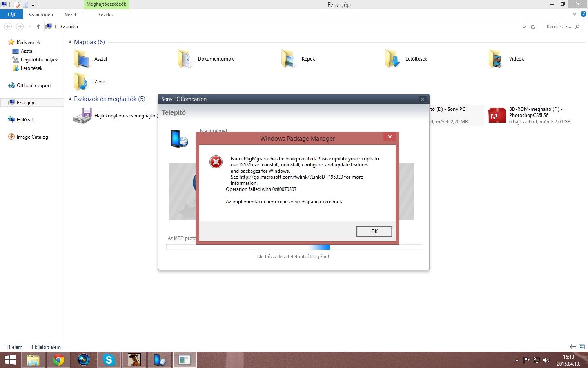This screenshot has width=588, height=368.
Task: Open Customize Quick Access Toolbar dropdown
Action: pos(33,5)
